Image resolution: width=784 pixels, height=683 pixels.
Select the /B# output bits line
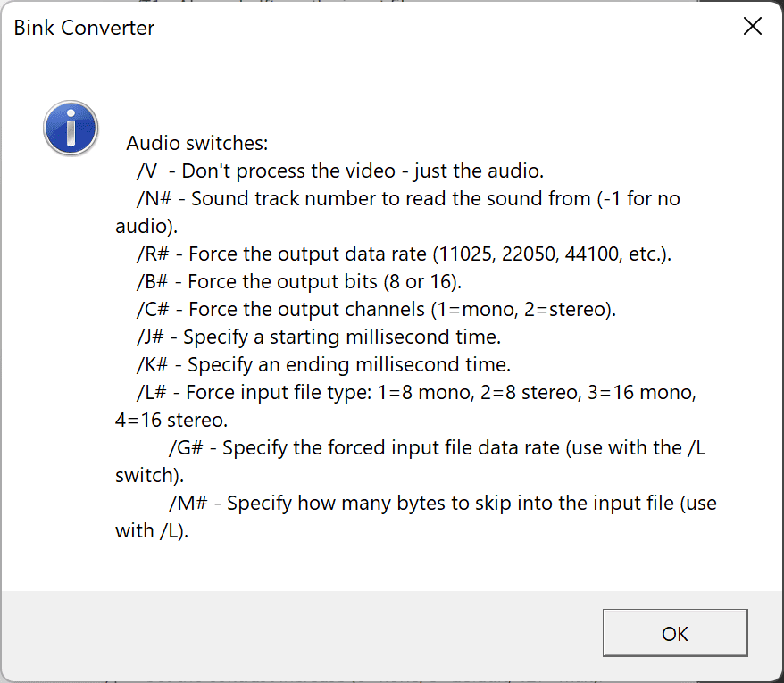pos(298,282)
